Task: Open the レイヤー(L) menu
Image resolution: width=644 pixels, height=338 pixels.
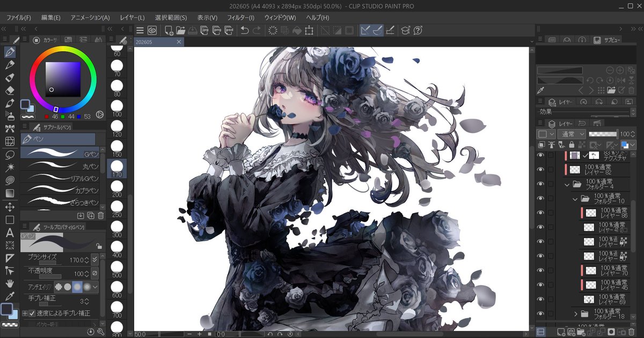Action: 132,18
